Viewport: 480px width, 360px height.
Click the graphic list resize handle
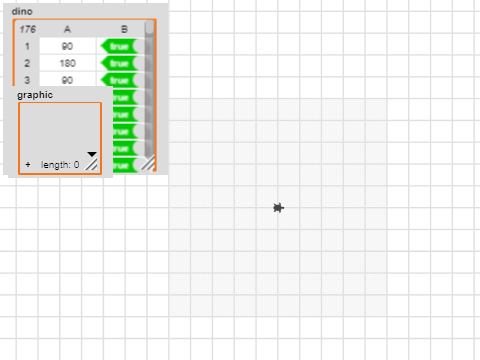91,165
